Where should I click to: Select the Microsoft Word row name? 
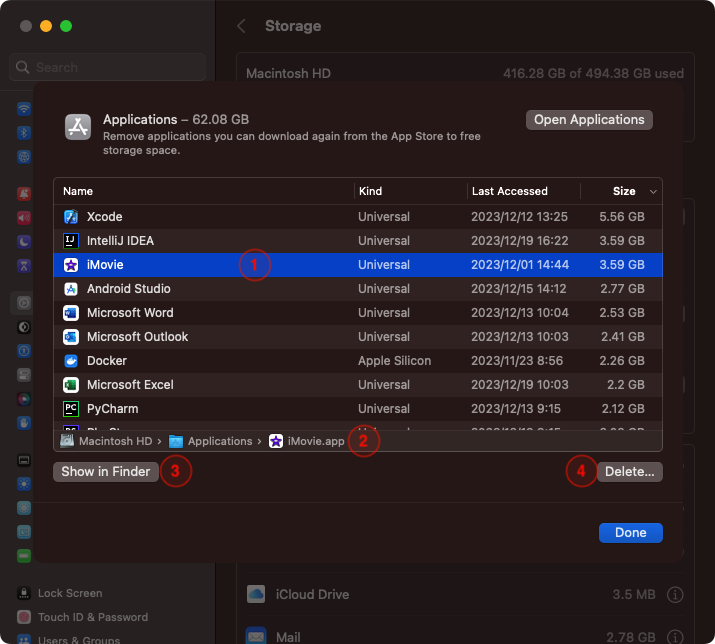click(130, 313)
